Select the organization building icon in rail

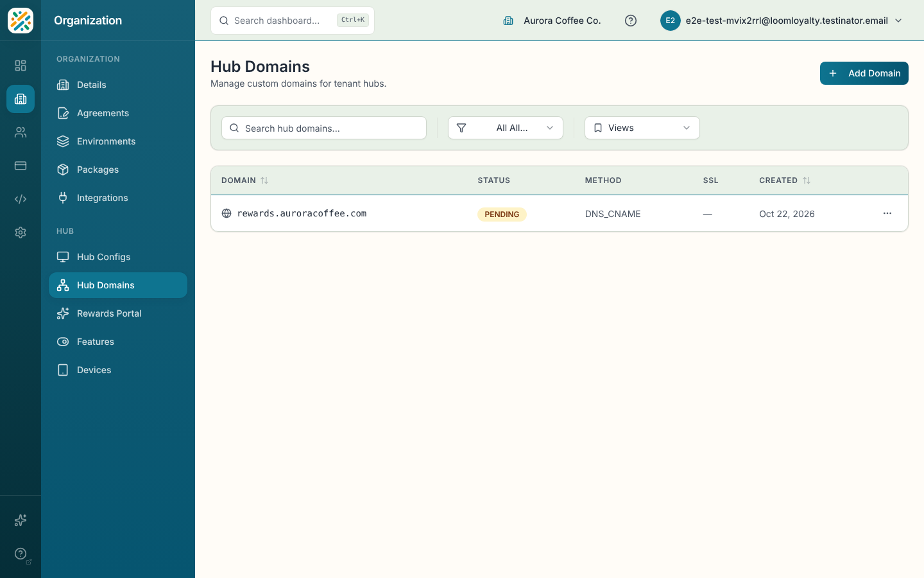[21, 99]
